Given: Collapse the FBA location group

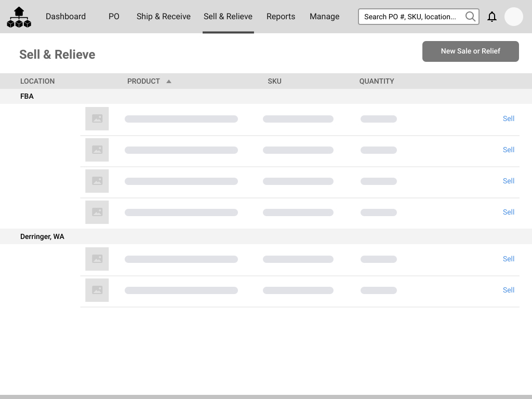Looking at the screenshot, I should click(x=27, y=96).
